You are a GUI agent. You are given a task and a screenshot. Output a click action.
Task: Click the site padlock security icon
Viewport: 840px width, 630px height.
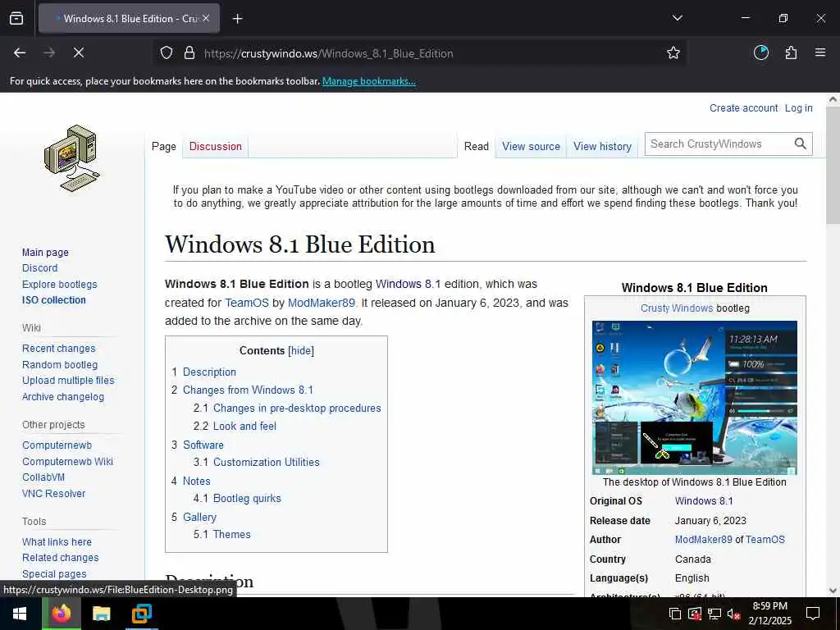coord(189,53)
